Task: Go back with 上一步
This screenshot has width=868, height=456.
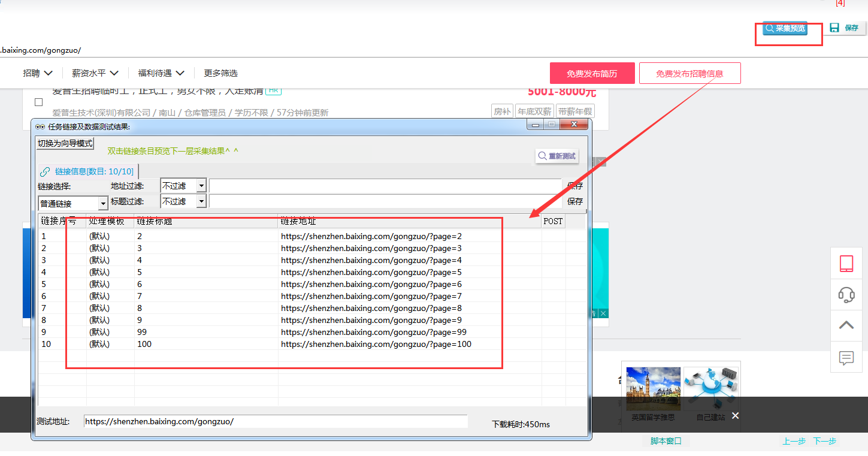Action: [794, 441]
